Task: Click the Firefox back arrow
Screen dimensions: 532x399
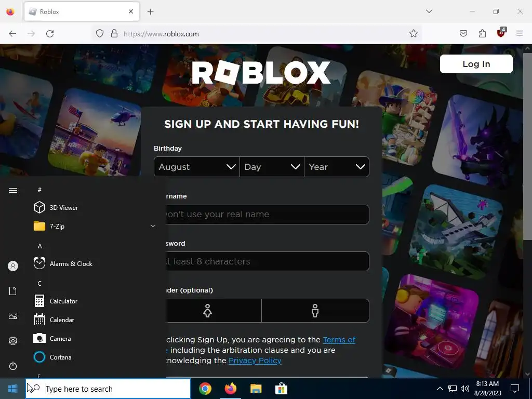Action: (12, 34)
